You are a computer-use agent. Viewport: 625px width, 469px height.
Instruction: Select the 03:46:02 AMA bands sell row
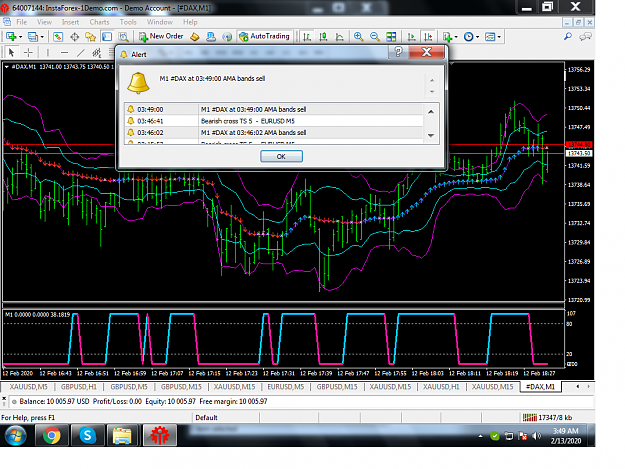click(274, 132)
